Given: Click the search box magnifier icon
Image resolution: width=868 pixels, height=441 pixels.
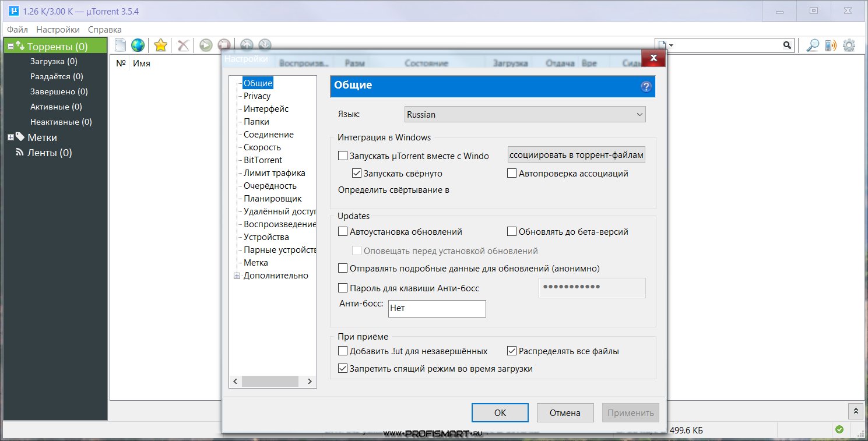Looking at the screenshot, I should [x=787, y=45].
